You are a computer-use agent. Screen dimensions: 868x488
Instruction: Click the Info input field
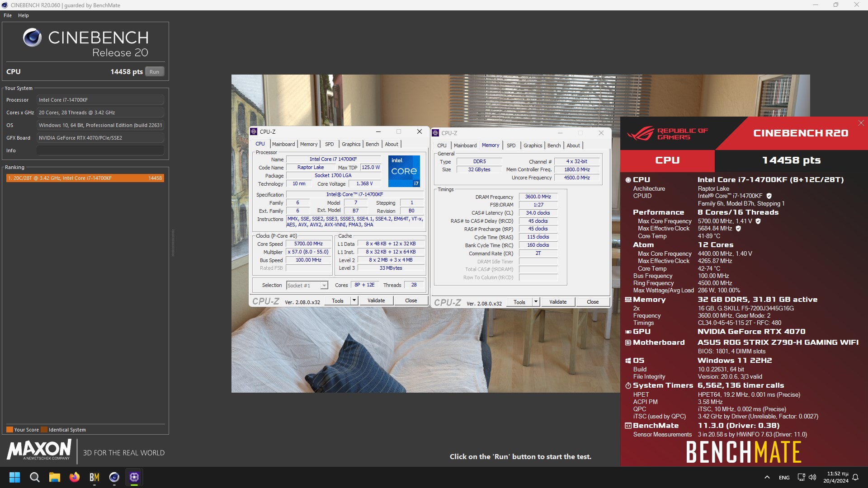point(100,150)
